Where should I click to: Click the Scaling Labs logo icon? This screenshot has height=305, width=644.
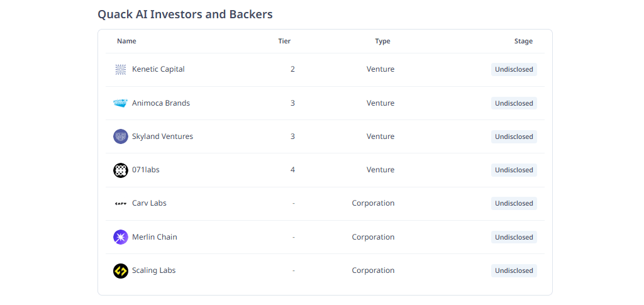click(x=121, y=270)
